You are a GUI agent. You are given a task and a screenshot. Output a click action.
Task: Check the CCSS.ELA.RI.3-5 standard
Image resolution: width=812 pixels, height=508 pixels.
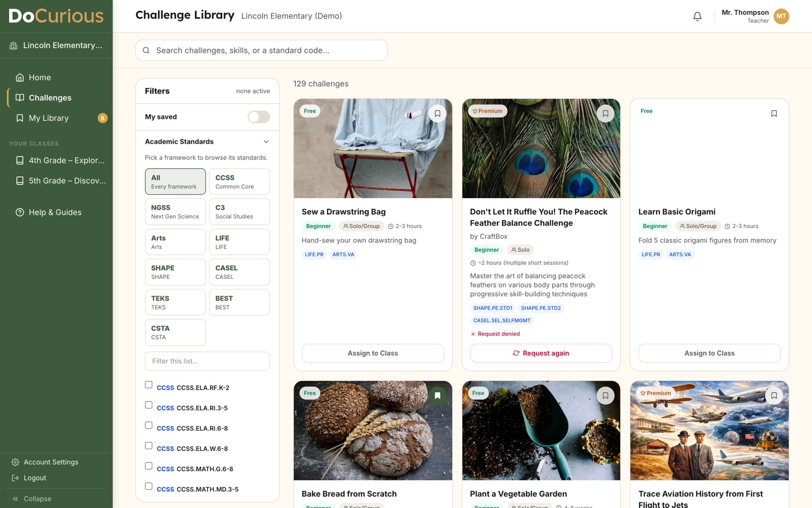click(149, 405)
